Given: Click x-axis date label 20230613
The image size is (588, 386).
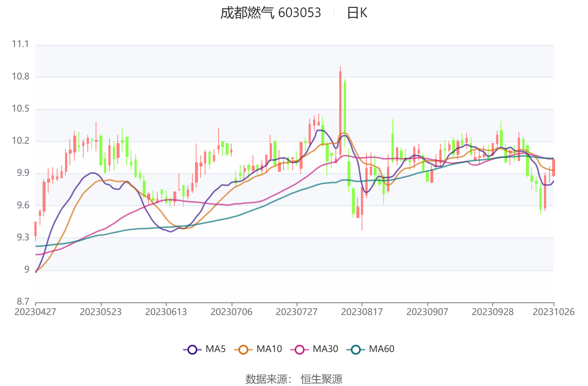Looking at the screenshot, I should pyautogui.click(x=166, y=312).
